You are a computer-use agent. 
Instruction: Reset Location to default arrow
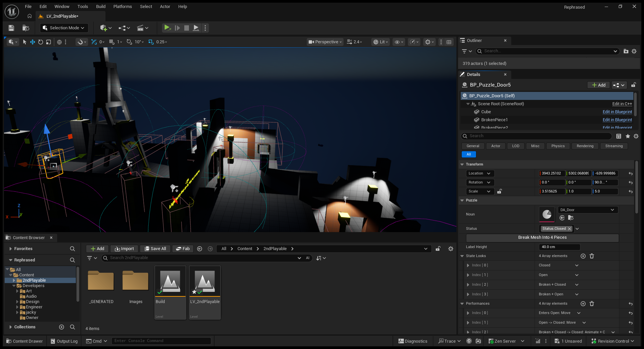point(631,174)
